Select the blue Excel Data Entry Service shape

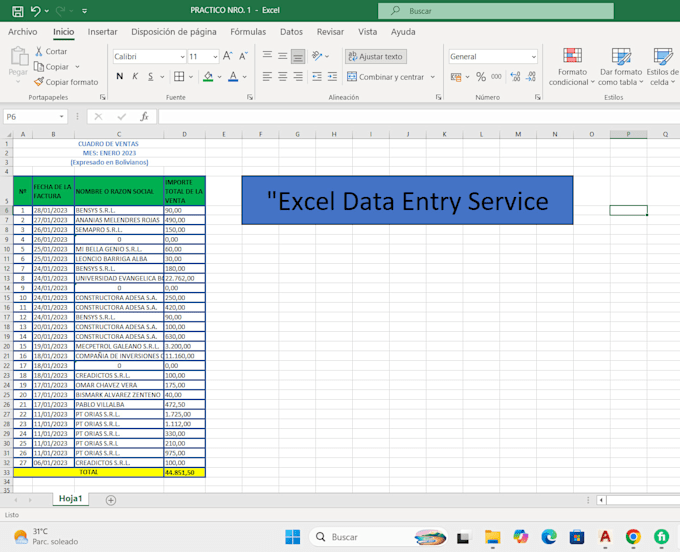point(407,200)
